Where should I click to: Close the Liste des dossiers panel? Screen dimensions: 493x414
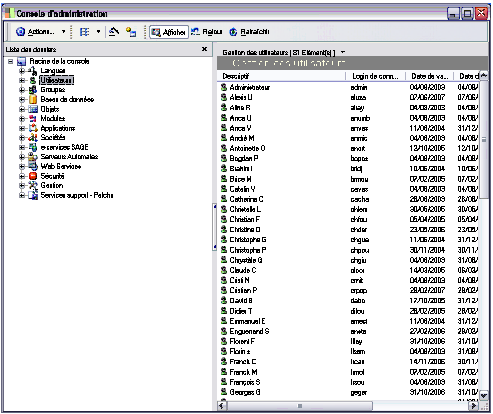pos(204,49)
